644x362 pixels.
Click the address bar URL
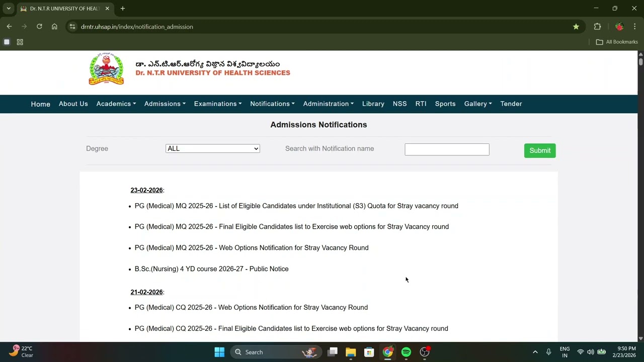click(137, 27)
